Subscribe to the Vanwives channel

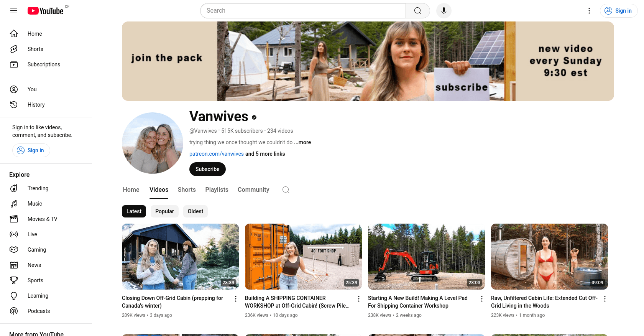click(207, 169)
